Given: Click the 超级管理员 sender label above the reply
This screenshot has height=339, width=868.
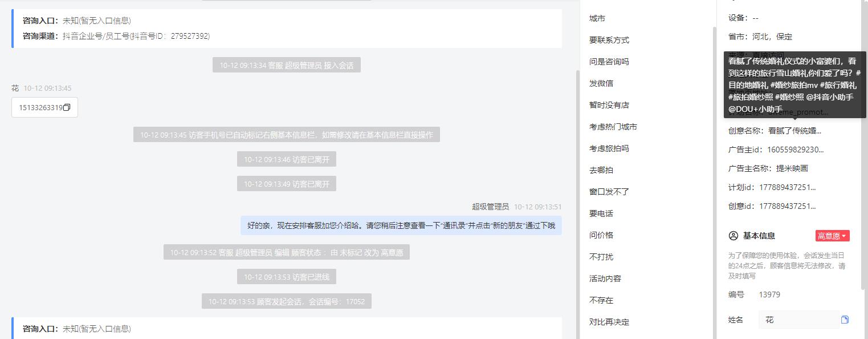Looking at the screenshot, I should [x=490, y=207].
